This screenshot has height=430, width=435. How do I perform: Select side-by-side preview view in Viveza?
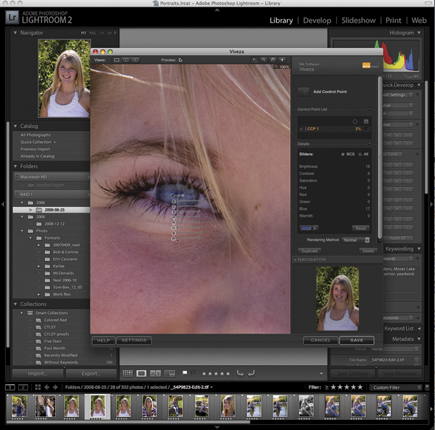point(136,60)
